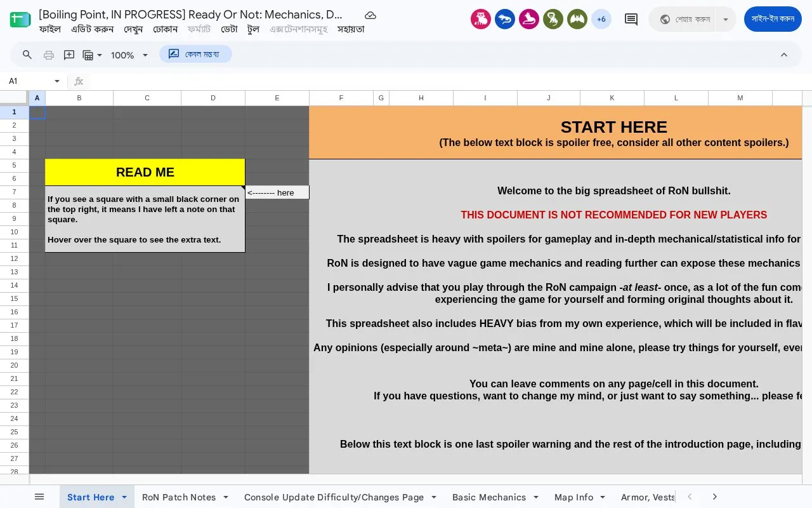Image resolution: width=812 pixels, height=508 pixels.
Task: Select the '<-------- here' note cell
Action: (x=277, y=192)
